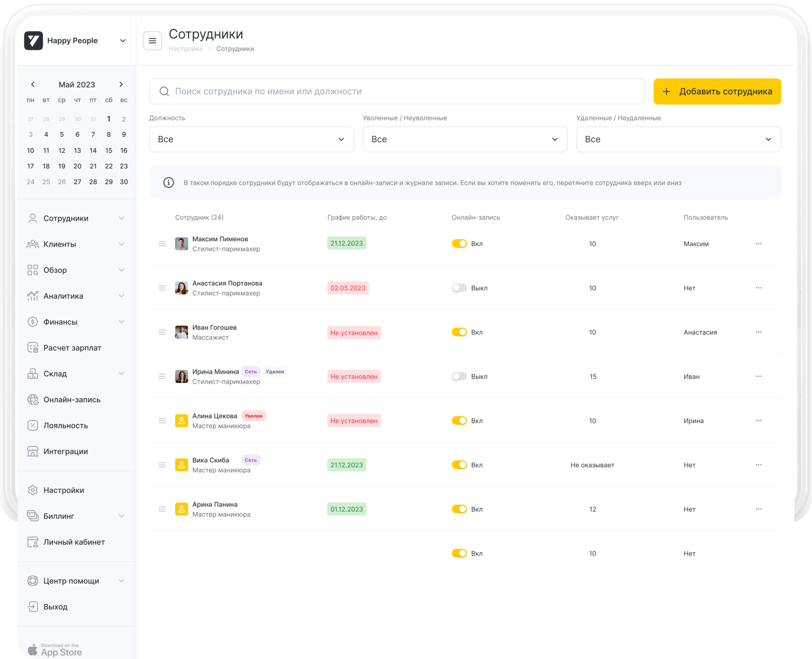The width and height of the screenshot is (812, 659).
Task: Open Расчет зарплат in the sidebar
Action: (72, 348)
